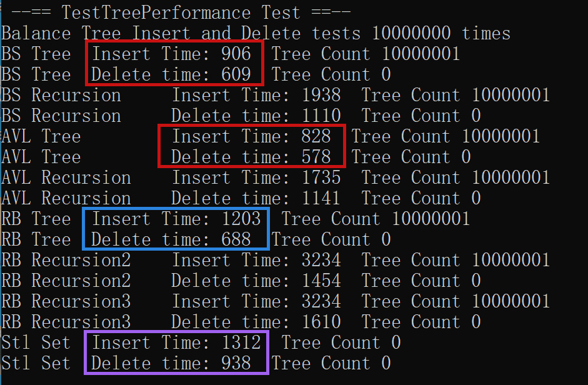Click "Tree Count 10000001" on BS Tree row
The width and height of the screenshot is (588, 385).
point(366,54)
